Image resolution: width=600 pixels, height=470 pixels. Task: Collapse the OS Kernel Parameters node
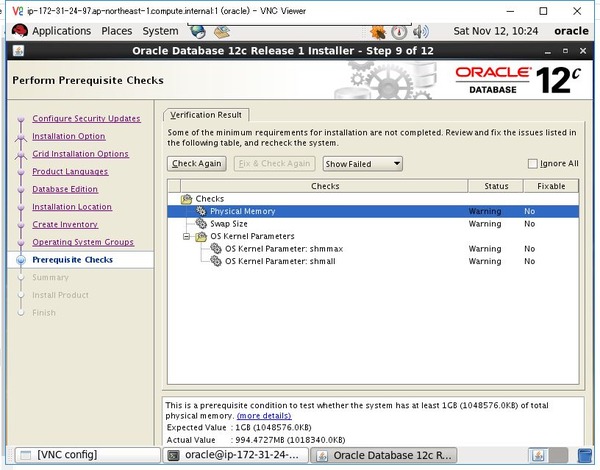coord(186,237)
